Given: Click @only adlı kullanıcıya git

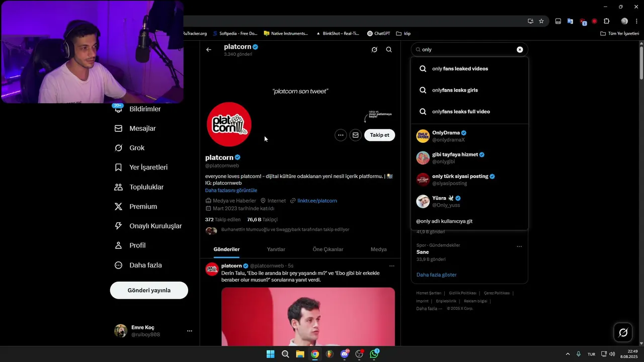Looking at the screenshot, I should 469,221.
